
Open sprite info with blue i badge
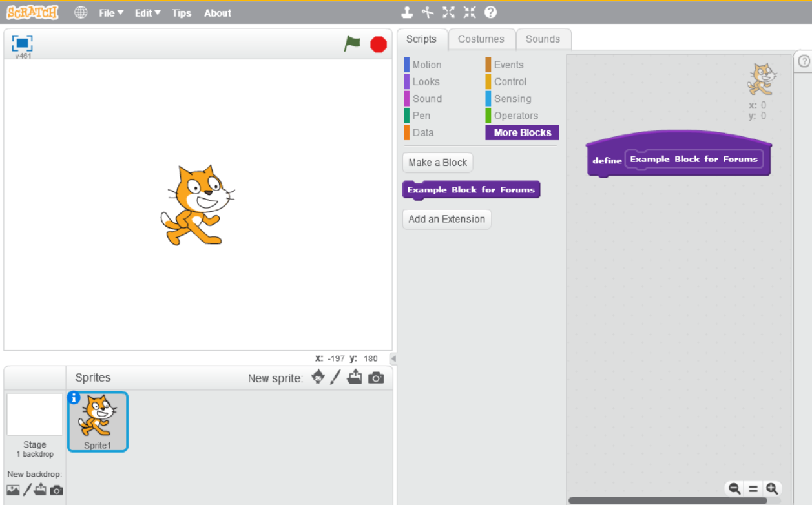[74, 398]
